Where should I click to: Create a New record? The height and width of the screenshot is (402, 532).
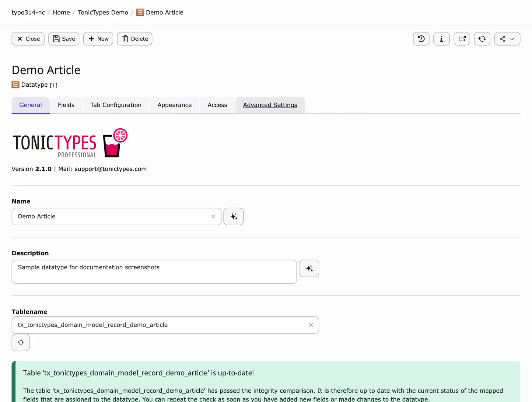point(98,39)
